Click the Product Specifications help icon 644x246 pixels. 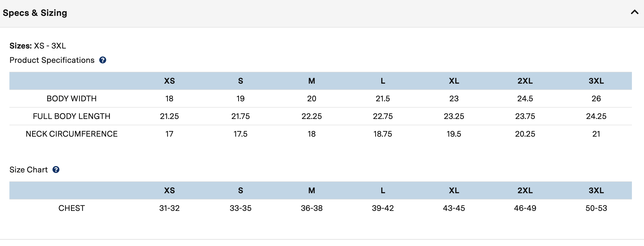[x=102, y=60]
